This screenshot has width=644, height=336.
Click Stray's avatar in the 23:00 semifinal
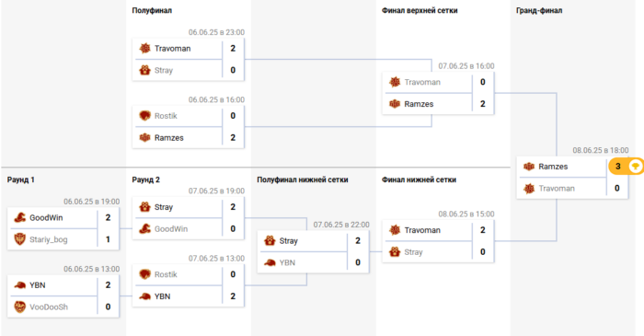(144, 70)
